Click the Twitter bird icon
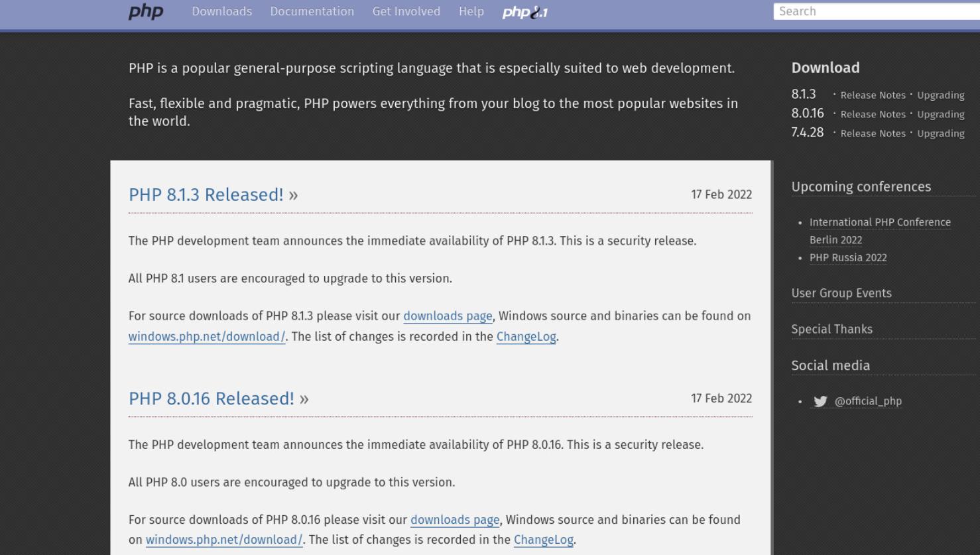 (820, 401)
